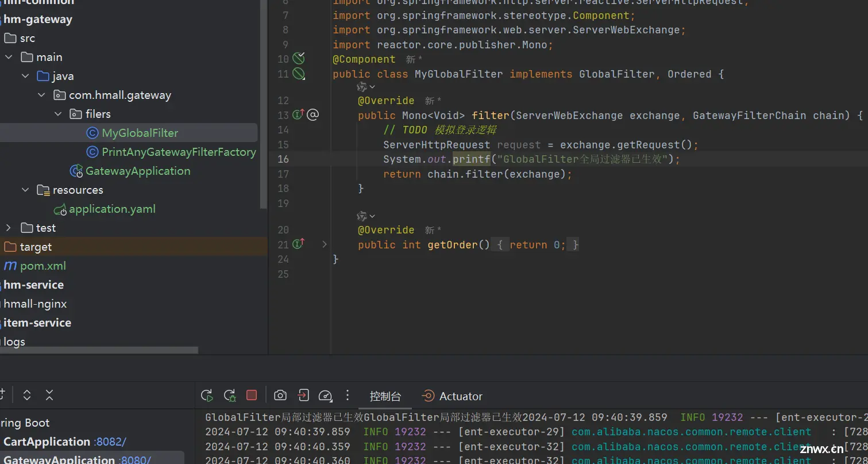Click the project tree horizontal scrollbar
This screenshot has width=868, height=464.
[99, 350]
